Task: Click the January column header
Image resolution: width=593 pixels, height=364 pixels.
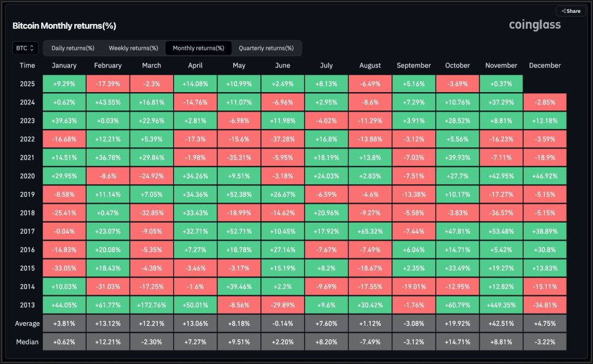Action: coord(64,66)
